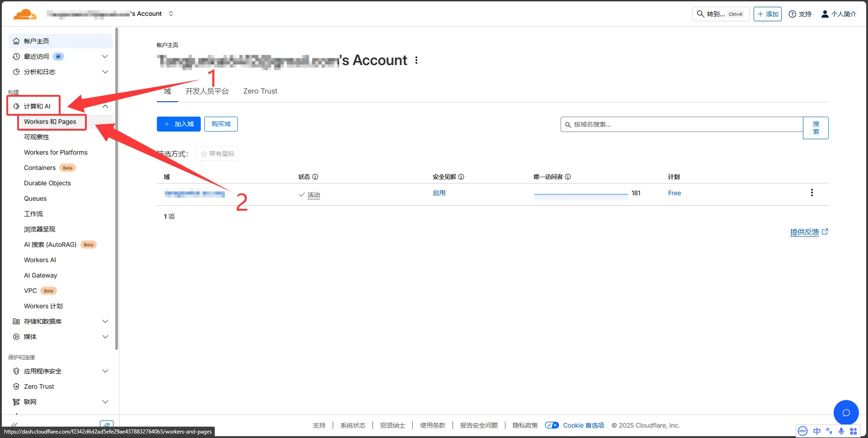Click the 搜索 button beside the domain search
This screenshot has height=438, width=868.
pyautogui.click(x=816, y=128)
